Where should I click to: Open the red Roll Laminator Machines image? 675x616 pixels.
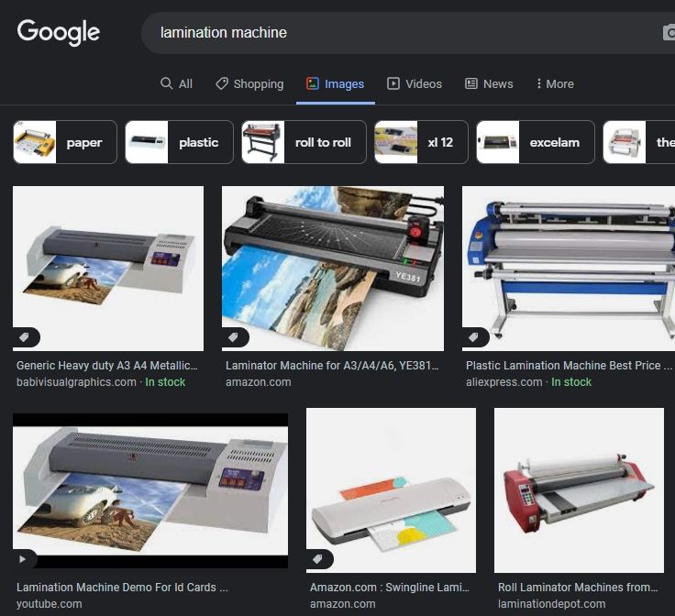(579, 490)
